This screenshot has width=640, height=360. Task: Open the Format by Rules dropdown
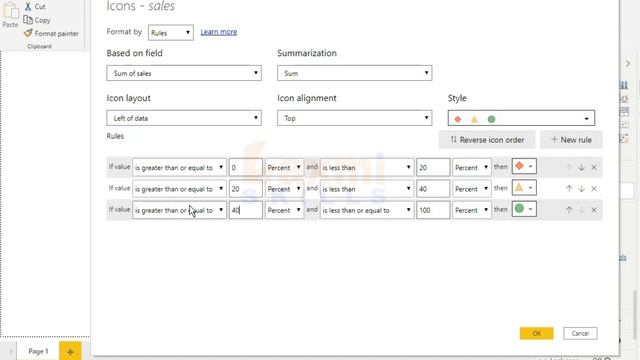[x=171, y=33]
